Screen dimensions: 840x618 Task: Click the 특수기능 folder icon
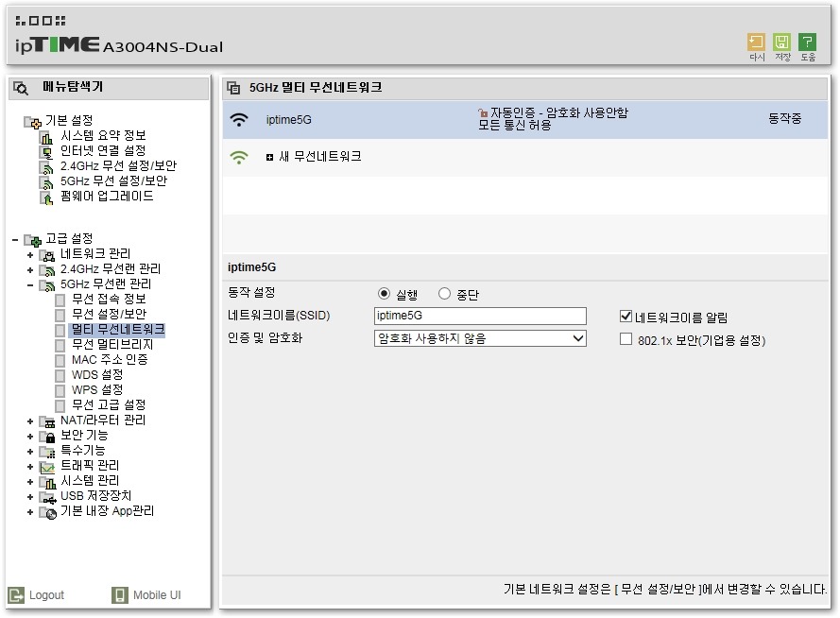click(47, 452)
